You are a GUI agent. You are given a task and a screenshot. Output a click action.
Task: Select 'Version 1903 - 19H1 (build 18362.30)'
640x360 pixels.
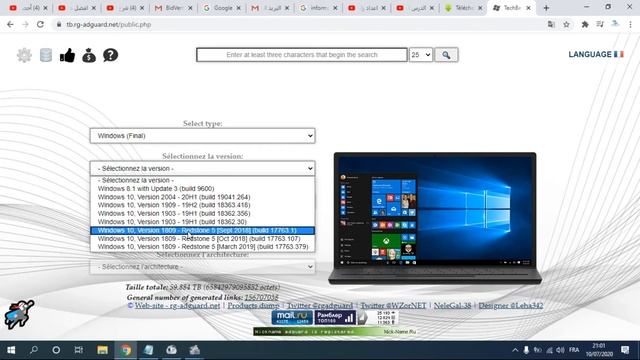pyautogui.click(x=202, y=222)
